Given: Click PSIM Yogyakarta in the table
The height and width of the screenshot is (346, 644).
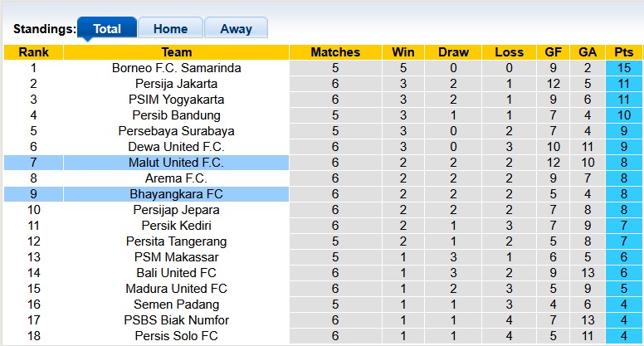Looking at the screenshot, I should point(176,100).
